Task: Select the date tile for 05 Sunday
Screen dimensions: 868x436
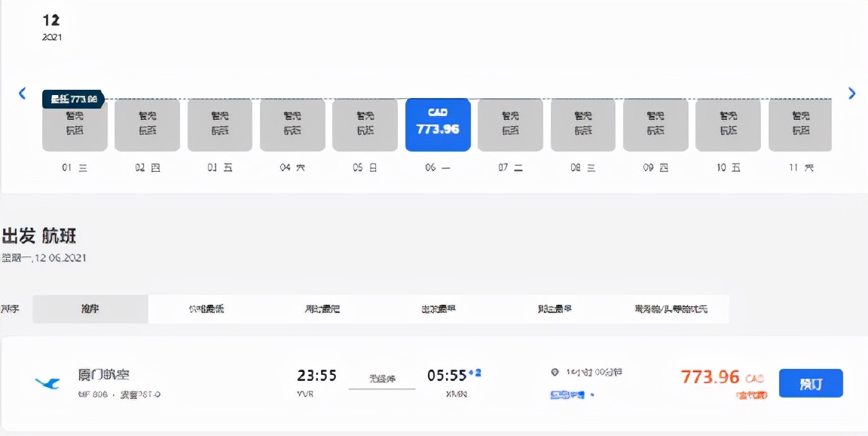Action: pyautogui.click(x=365, y=124)
